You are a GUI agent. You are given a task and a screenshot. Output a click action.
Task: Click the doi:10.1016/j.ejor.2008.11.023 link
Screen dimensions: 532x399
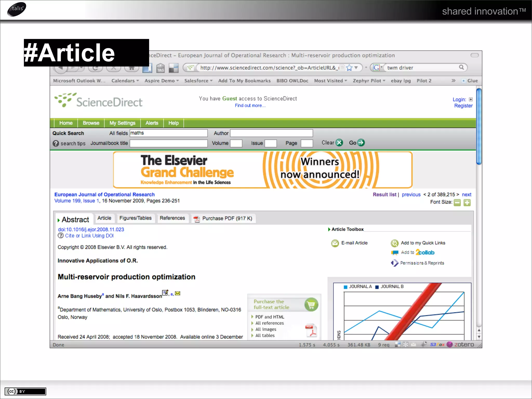pos(91,230)
